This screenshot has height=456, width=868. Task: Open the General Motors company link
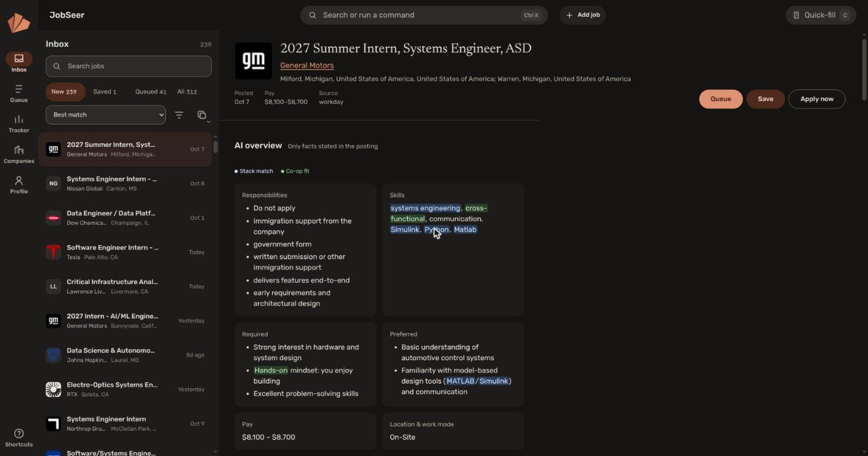coord(307,65)
